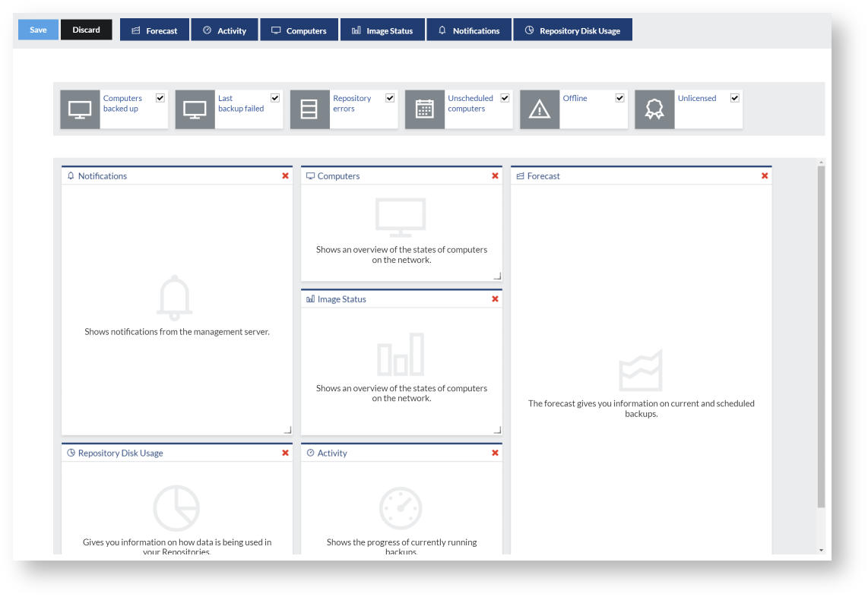The height and width of the screenshot is (597, 868).
Task: Click the Computers backed up monitor icon
Action: (81, 109)
